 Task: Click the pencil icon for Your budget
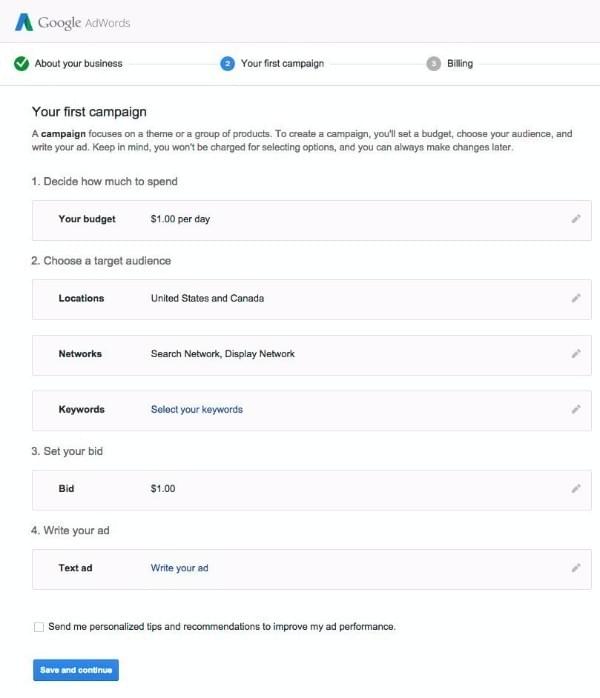click(x=576, y=219)
